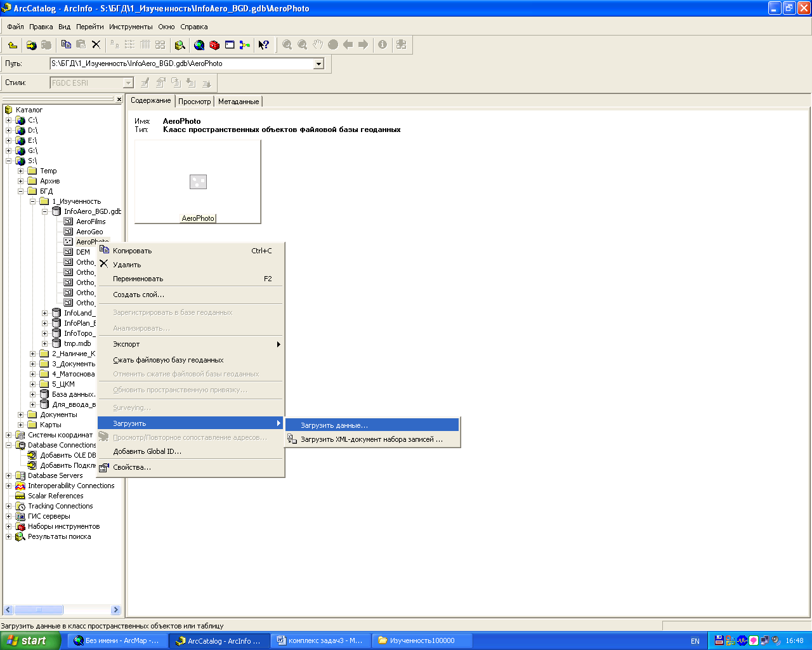Activate the What's This help pointer

coord(264,44)
